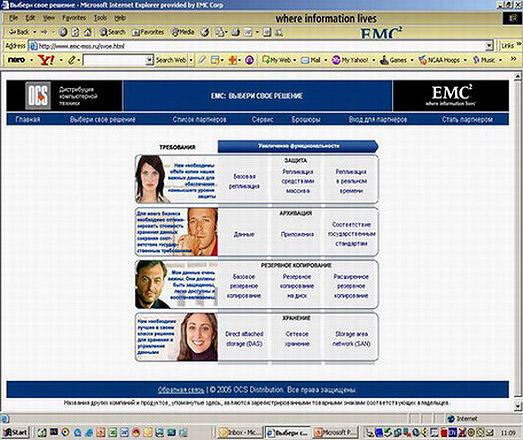Click the History icon next to Media
The image size is (523, 440).
[205, 32]
